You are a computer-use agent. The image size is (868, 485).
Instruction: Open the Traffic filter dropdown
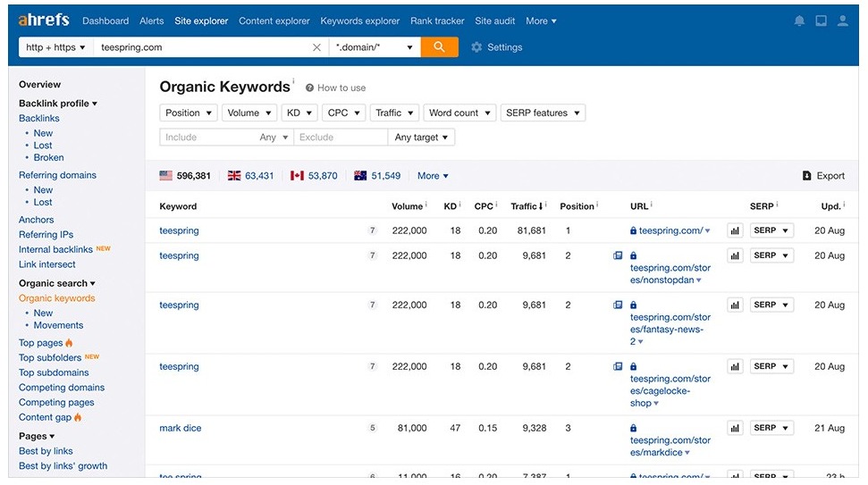(394, 113)
